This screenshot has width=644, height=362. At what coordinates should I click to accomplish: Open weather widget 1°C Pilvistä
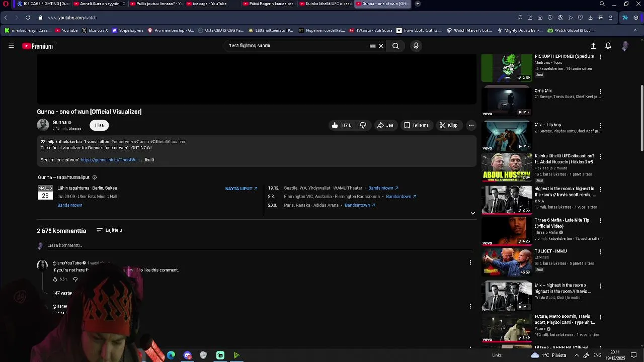coord(548,355)
